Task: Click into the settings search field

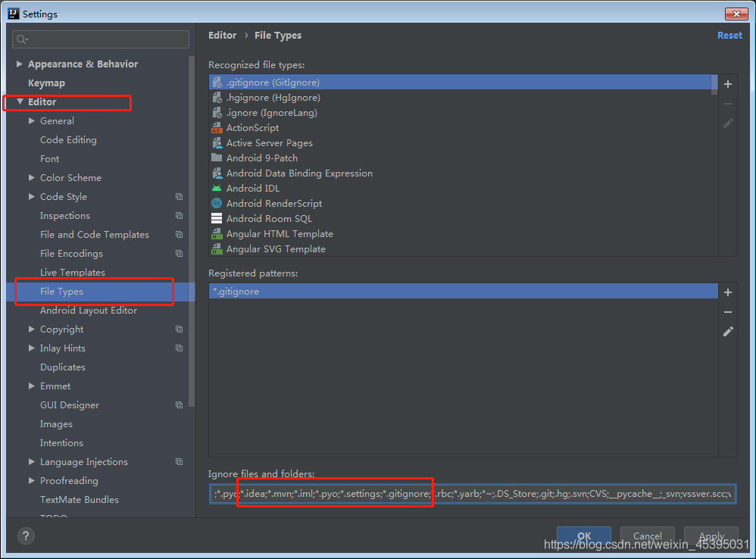Action: tap(101, 39)
